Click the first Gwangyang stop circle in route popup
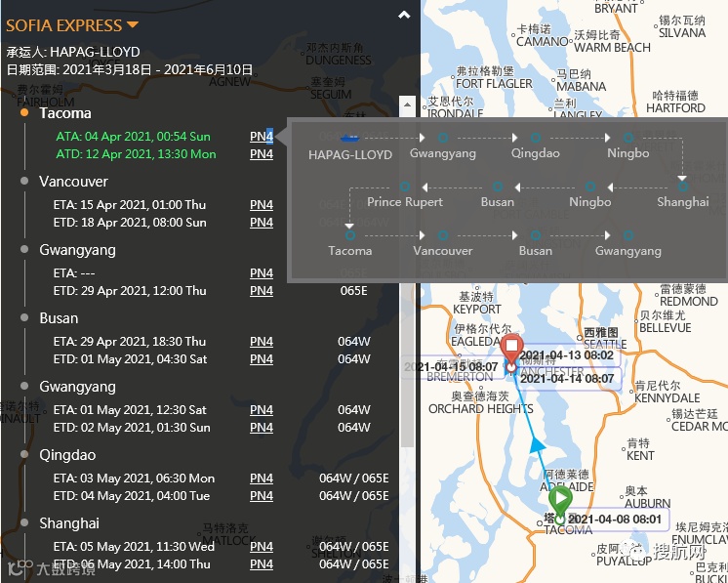The width and height of the screenshot is (728, 583). (x=442, y=138)
